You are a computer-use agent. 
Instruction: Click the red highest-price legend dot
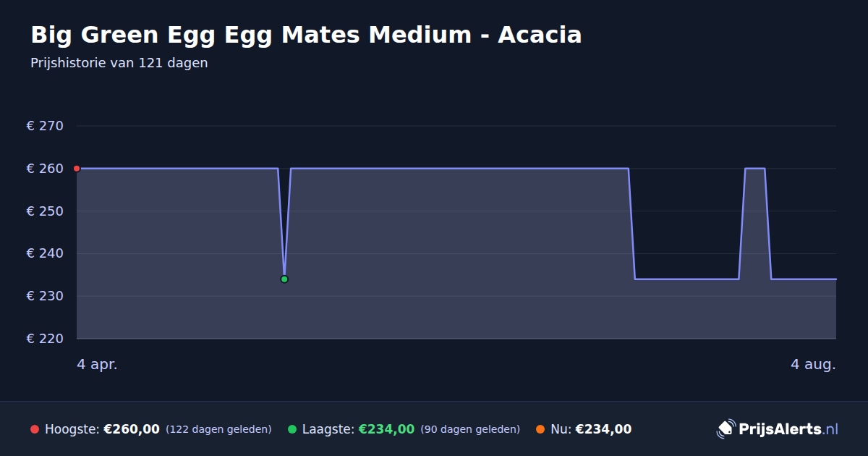click(x=35, y=429)
